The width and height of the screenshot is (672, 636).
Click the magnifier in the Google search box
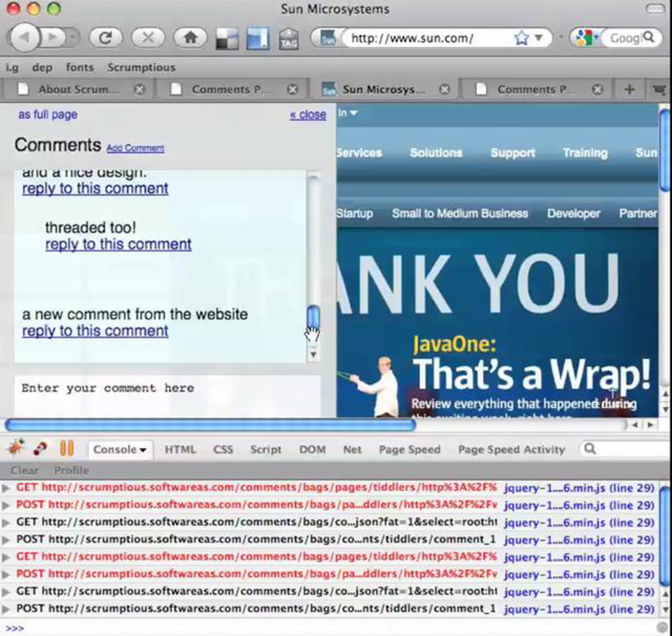click(x=648, y=37)
